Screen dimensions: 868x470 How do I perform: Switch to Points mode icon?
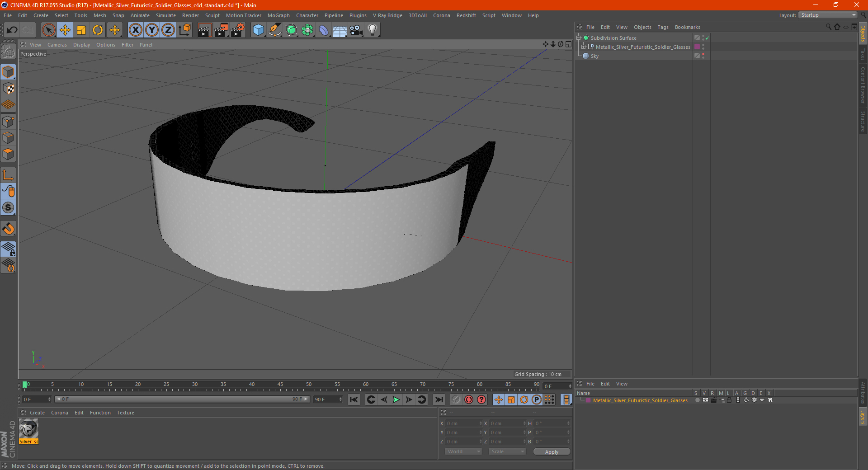pos(8,122)
